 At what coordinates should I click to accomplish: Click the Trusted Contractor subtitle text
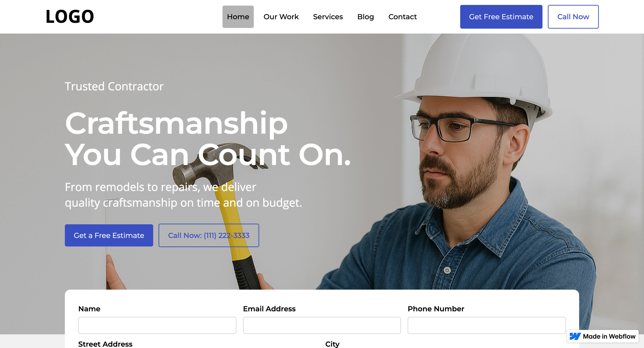tap(114, 87)
